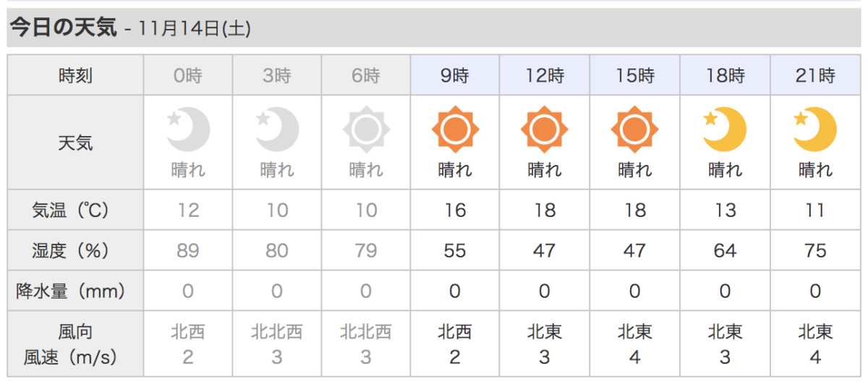Click wind cell 北西 2 at 9時

click(x=456, y=344)
